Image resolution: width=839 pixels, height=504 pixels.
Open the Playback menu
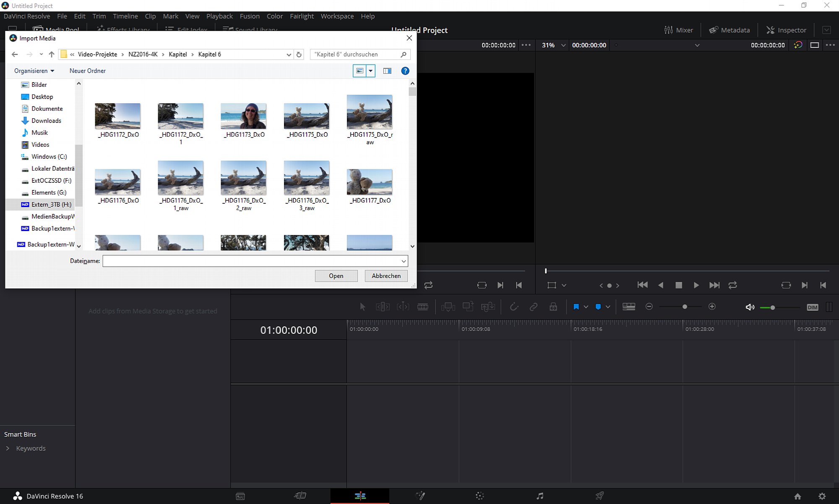219,16
